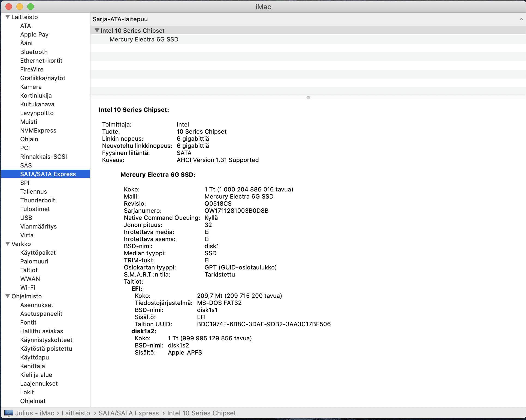Click revision value Q0518CS

pyautogui.click(x=218, y=203)
